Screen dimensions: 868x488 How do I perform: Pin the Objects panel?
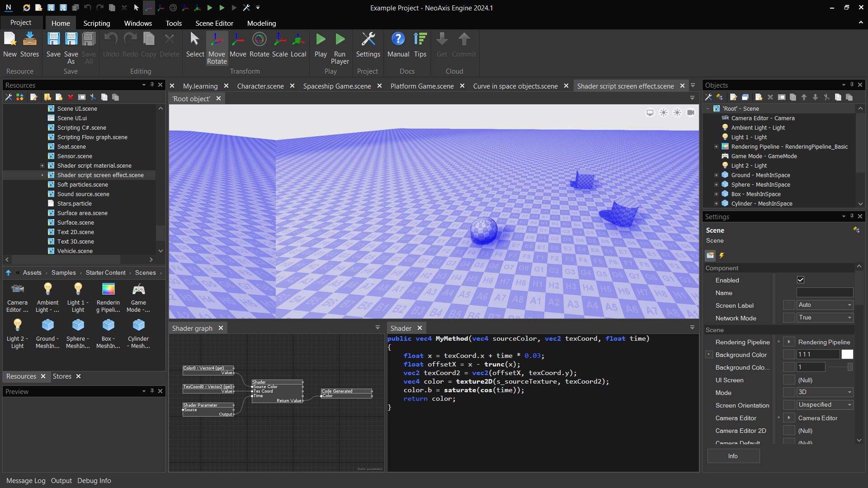(x=852, y=85)
